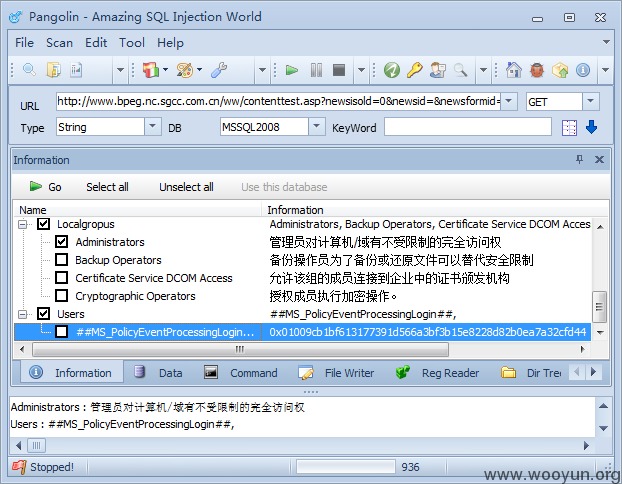Viewport: 622px width, 484px height.
Task: Select the Information tab
Action: pos(71,373)
